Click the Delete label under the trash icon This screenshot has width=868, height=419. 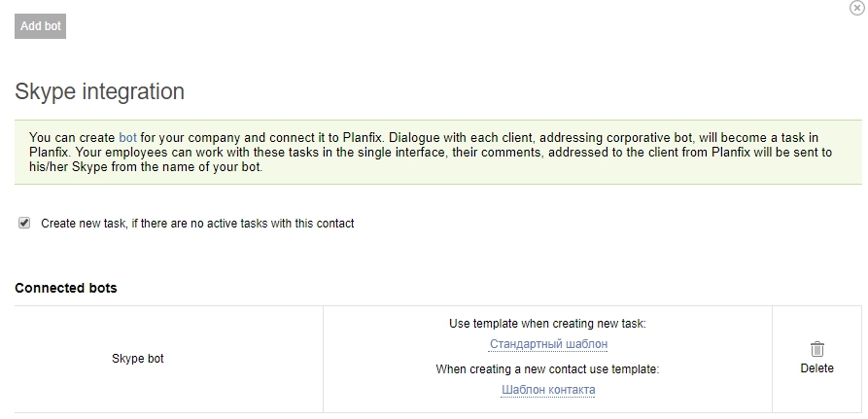click(817, 368)
